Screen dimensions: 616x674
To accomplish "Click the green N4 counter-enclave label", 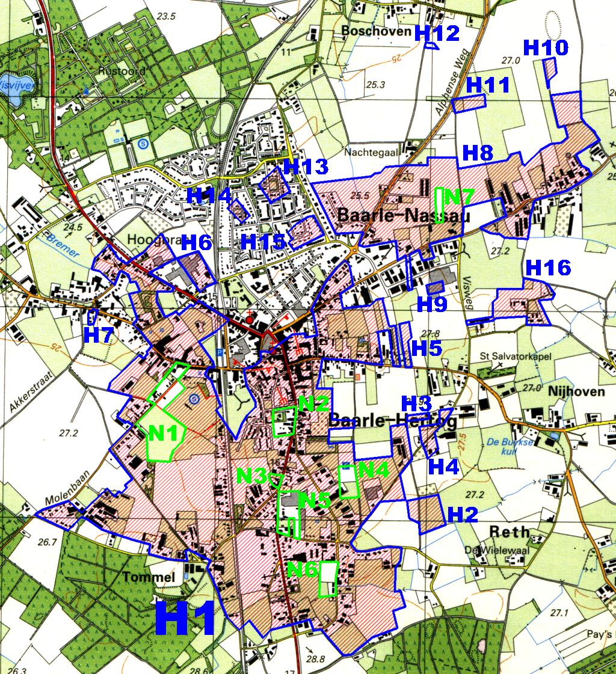I will (374, 470).
